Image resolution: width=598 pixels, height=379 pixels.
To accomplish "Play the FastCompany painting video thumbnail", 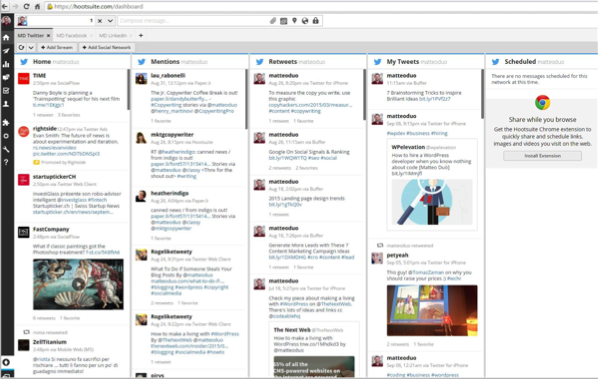I will tap(78, 284).
